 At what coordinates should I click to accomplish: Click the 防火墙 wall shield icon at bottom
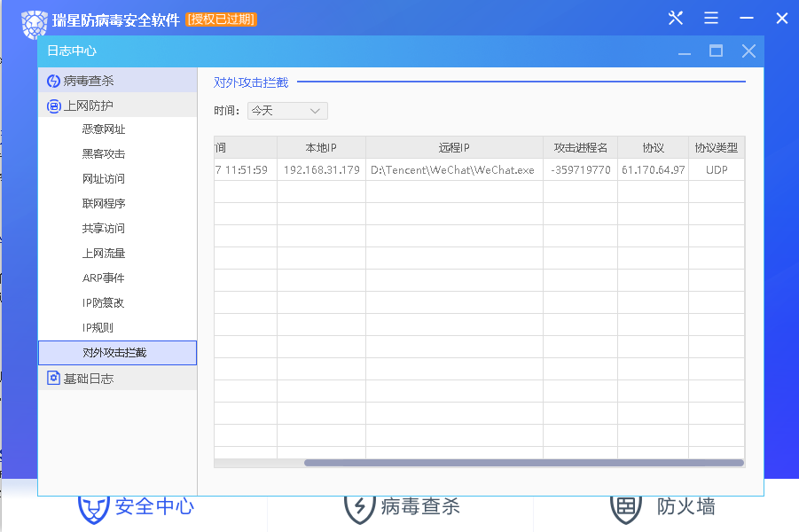626,510
